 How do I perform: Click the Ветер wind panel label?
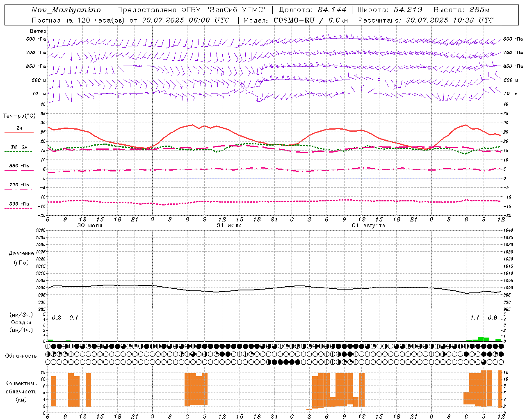pos(38,31)
